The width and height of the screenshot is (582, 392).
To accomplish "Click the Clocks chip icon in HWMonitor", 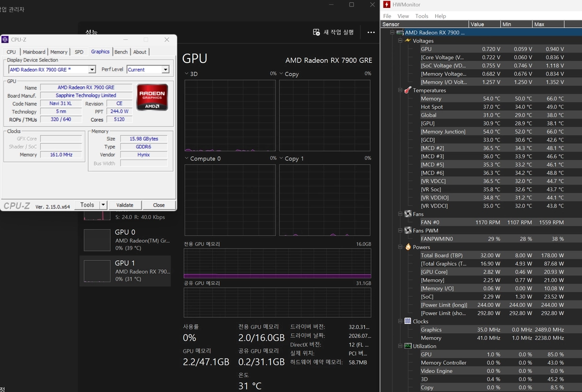I will click(x=408, y=321).
